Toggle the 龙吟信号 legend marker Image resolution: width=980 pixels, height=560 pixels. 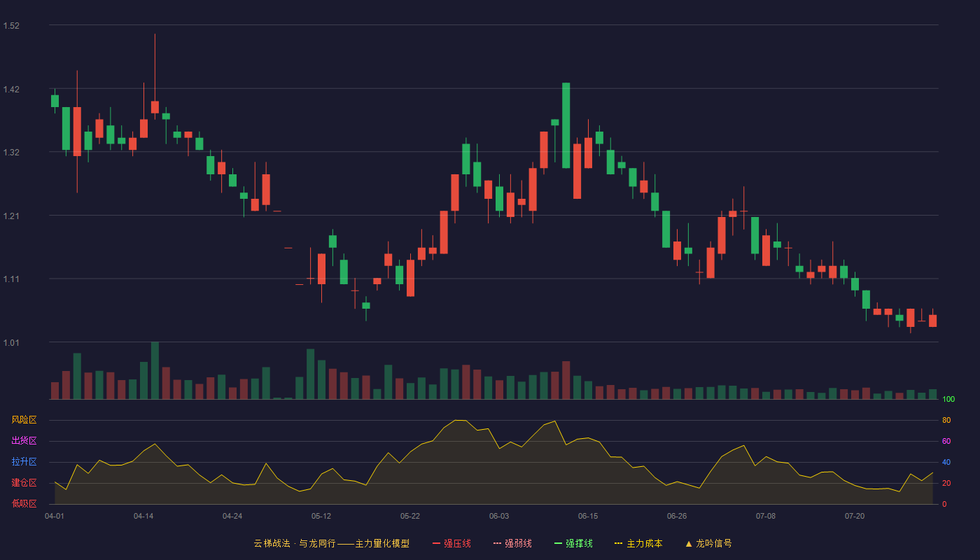click(x=708, y=543)
